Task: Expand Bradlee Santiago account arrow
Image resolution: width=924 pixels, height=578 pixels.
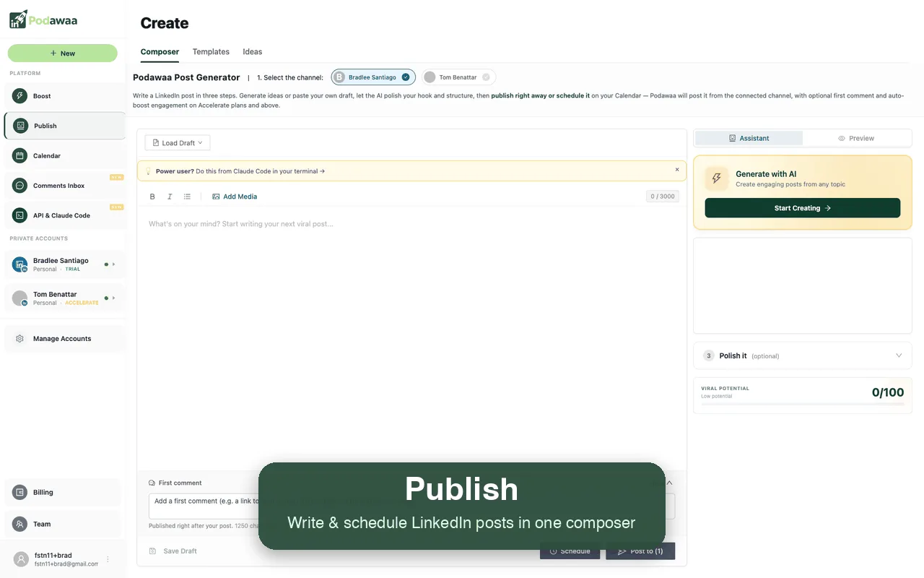Action: (113, 264)
